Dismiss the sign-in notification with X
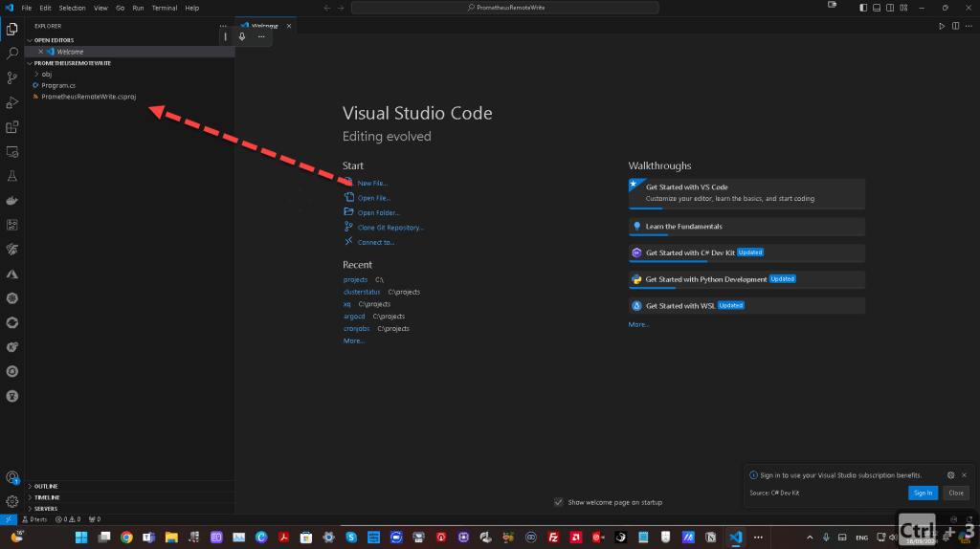980x549 pixels. 965,475
